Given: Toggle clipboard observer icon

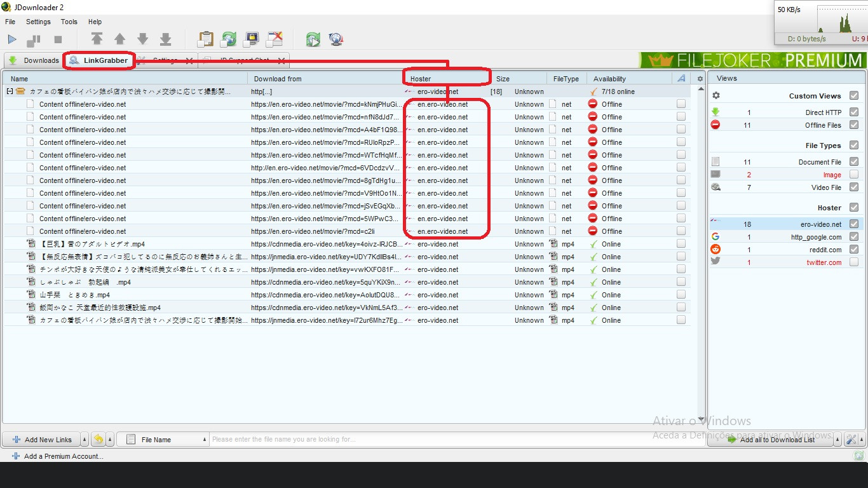Looking at the screenshot, I should click(x=205, y=39).
